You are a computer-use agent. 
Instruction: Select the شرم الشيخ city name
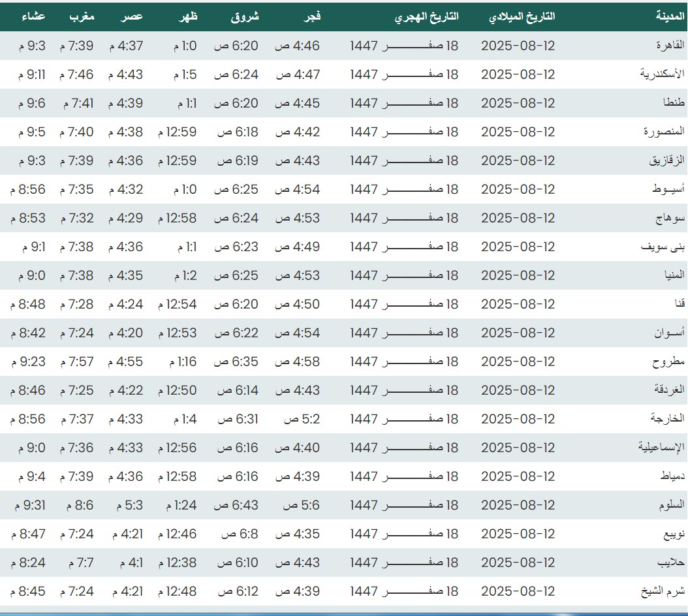point(664,591)
